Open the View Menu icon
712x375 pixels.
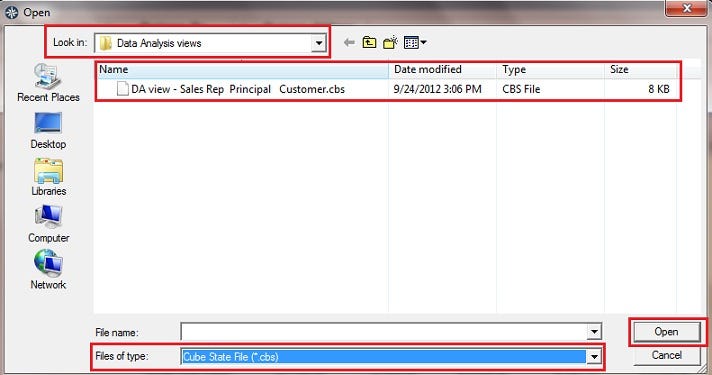point(415,43)
